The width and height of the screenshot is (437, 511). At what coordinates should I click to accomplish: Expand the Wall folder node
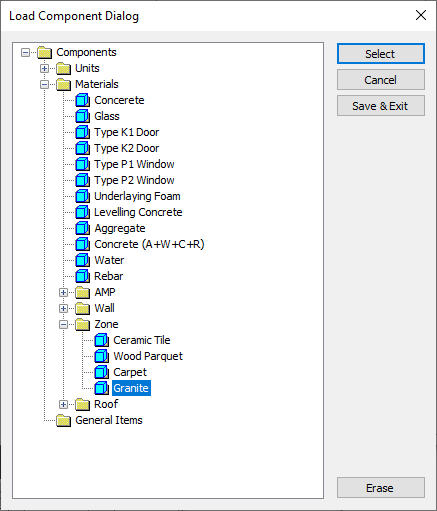click(x=63, y=308)
